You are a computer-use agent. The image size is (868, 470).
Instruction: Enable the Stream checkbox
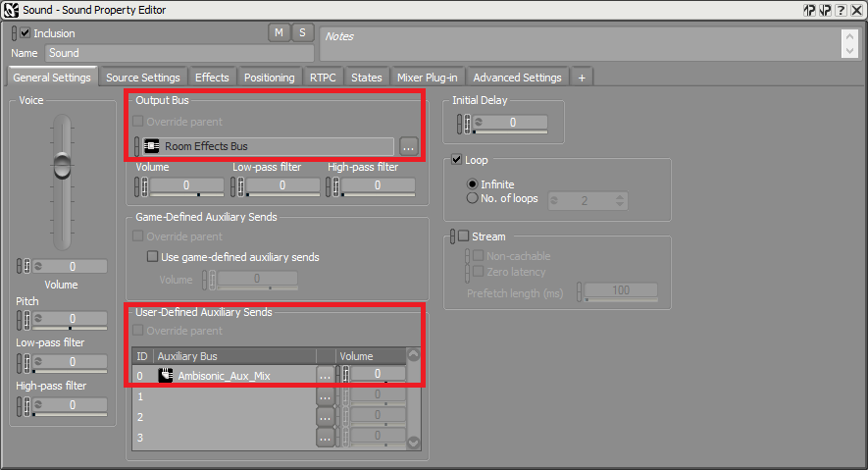(x=464, y=236)
